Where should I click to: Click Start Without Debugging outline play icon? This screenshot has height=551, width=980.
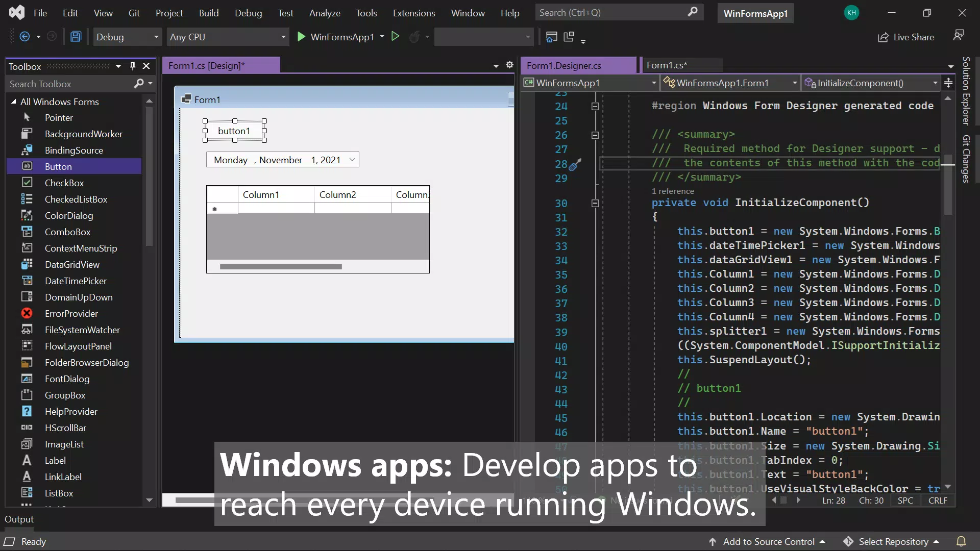tap(395, 36)
